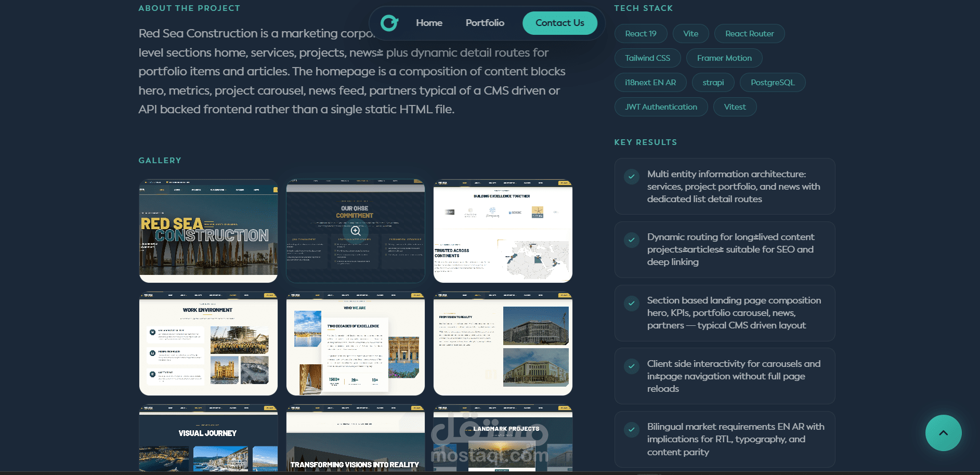Select the Vite tech tag

(690, 34)
